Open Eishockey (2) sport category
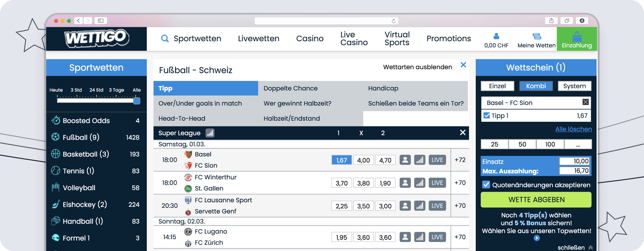This screenshot has height=251, width=644. coord(96,205)
